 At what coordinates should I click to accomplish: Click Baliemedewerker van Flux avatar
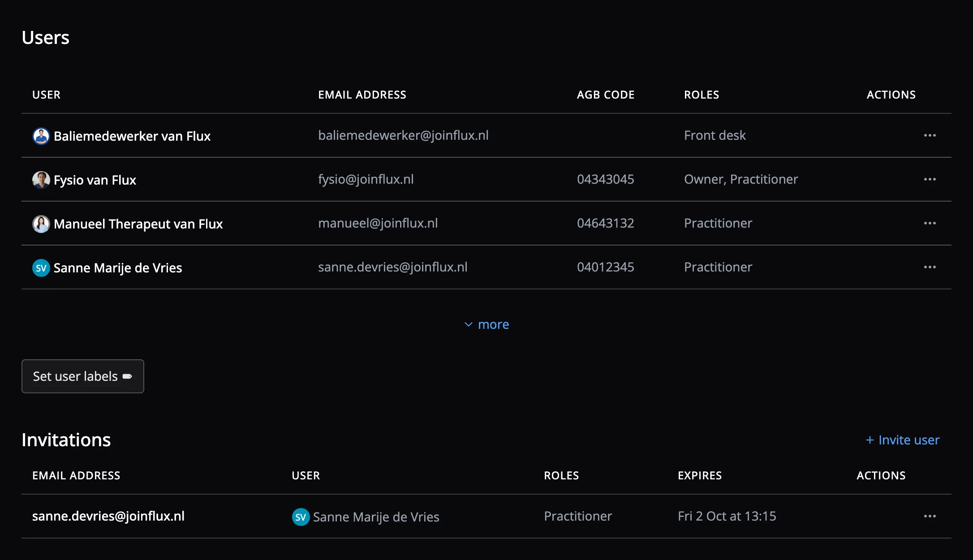click(41, 136)
